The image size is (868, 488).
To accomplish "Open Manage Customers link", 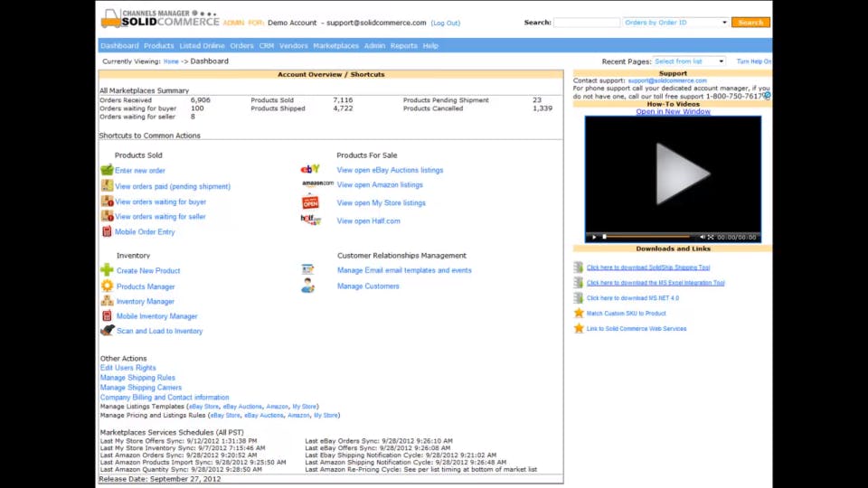I will [x=368, y=286].
